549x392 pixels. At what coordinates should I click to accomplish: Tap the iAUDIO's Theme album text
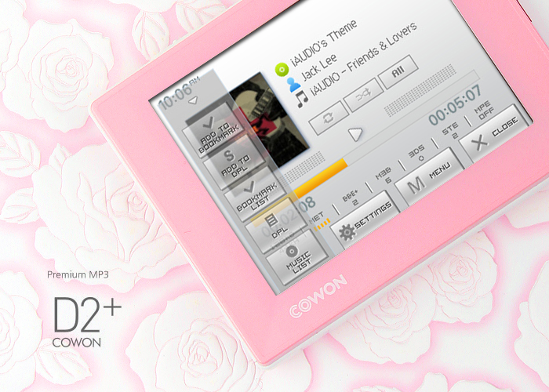(324, 43)
